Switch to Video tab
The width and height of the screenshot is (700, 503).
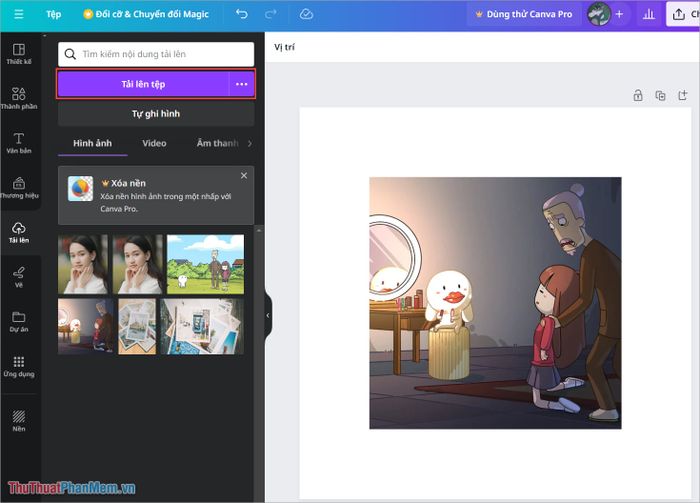click(x=154, y=143)
